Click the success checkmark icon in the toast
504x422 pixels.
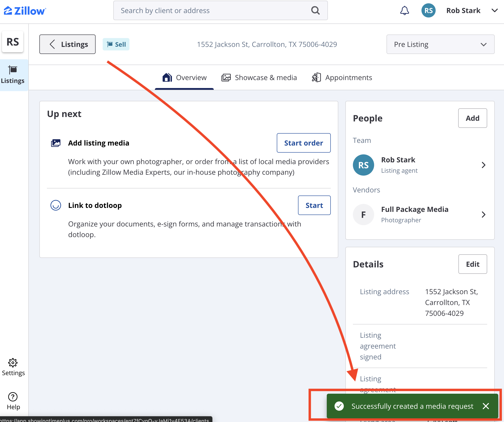(x=339, y=406)
